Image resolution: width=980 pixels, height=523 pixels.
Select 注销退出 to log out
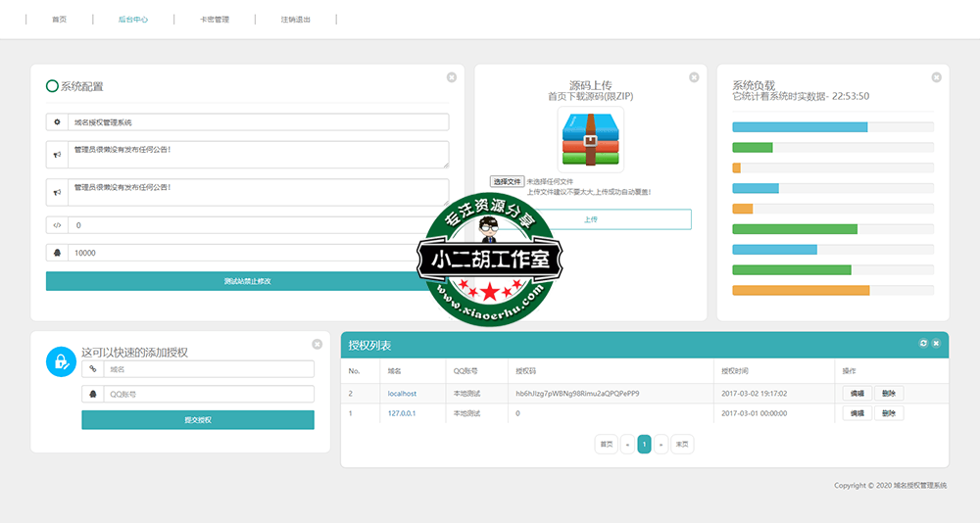pos(295,20)
